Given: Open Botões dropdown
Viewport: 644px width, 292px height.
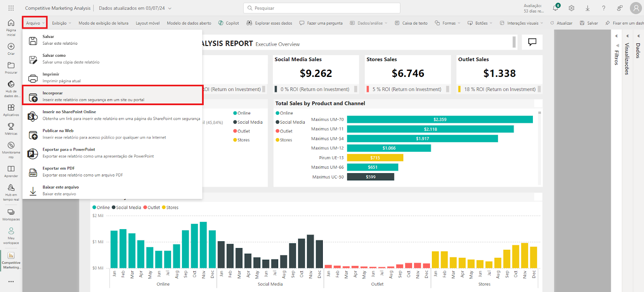Looking at the screenshot, I should (x=480, y=23).
